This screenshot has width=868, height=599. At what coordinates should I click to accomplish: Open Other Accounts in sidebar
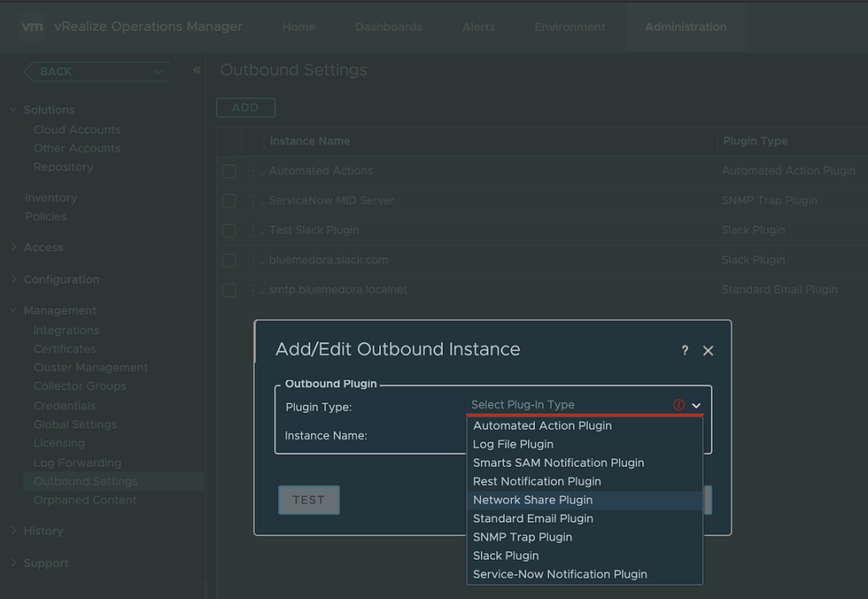pos(77,148)
